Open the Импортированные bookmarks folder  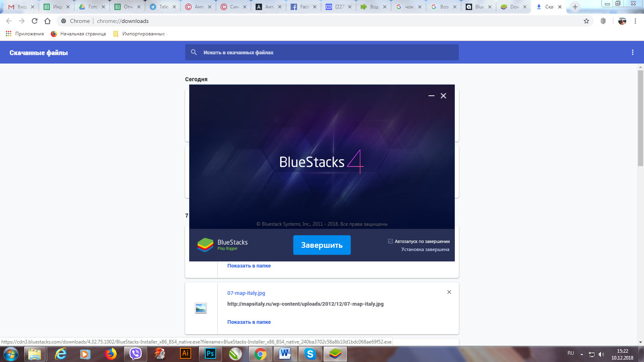(x=139, y=34)
